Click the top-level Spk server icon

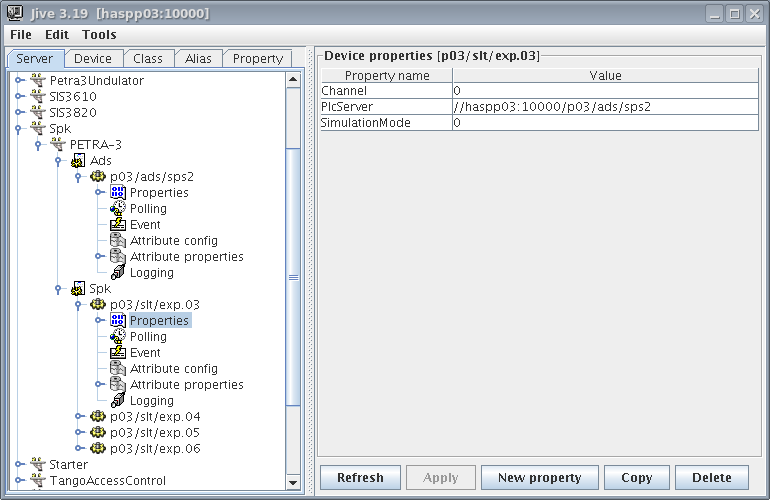point(38,128)
